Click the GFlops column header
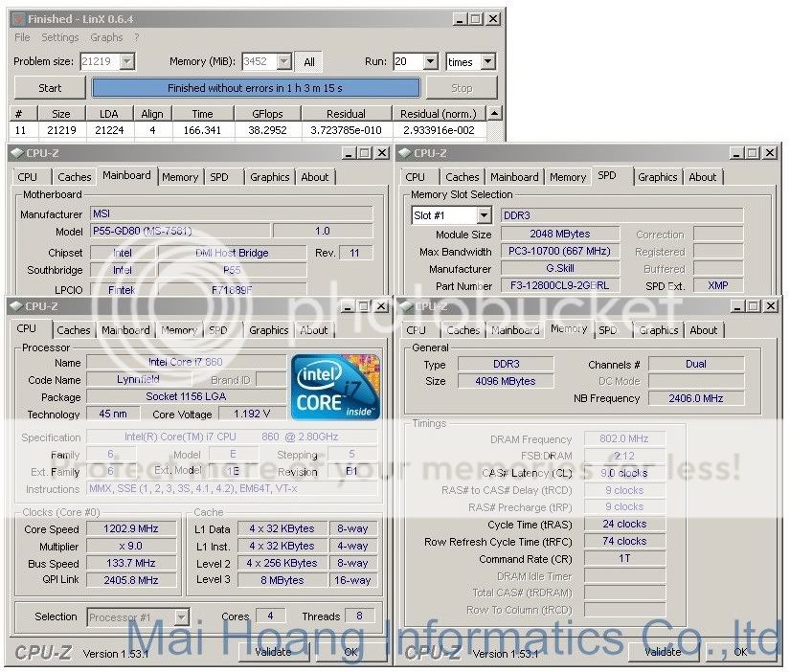The image size is (790, 672). click(267, 114)
